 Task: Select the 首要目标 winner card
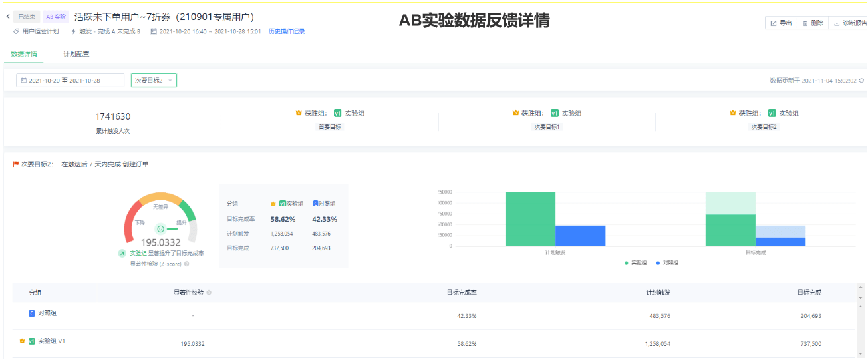tap(330, 119)
